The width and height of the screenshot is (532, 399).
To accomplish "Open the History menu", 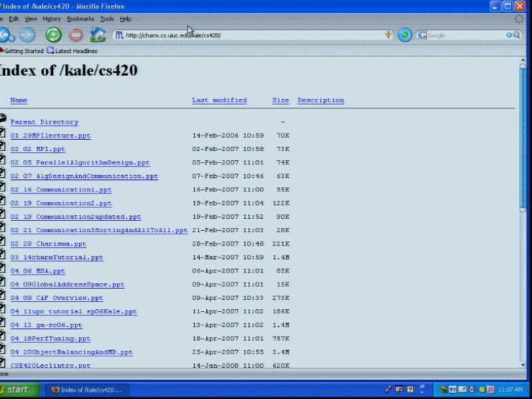I will [x=52, y=19].
